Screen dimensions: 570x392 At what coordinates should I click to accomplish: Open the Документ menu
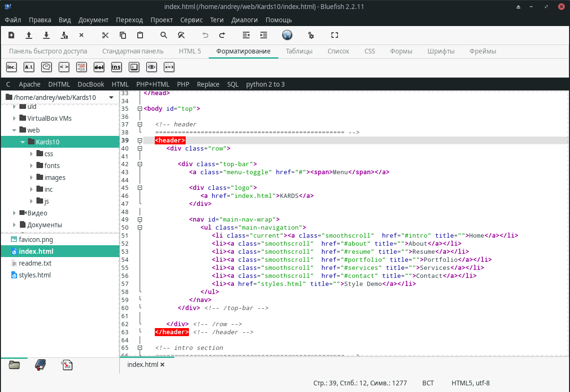coord(93,20)
